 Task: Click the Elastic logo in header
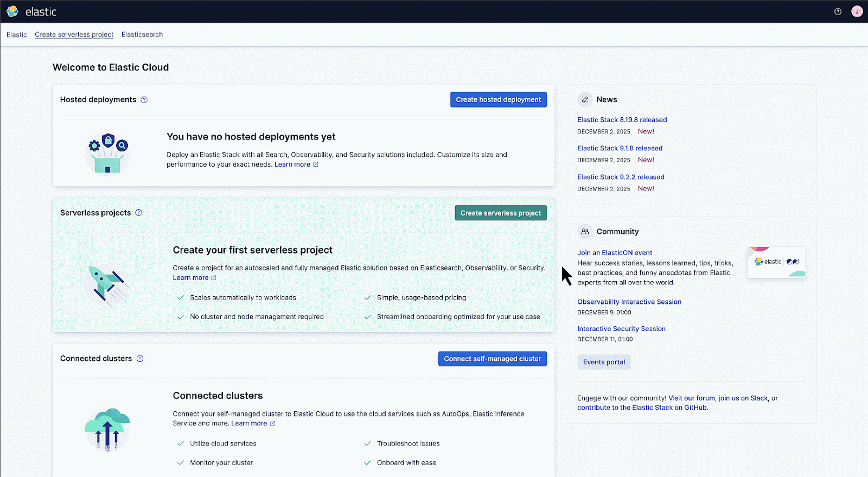pyautogui.click(x=31, y=11)
